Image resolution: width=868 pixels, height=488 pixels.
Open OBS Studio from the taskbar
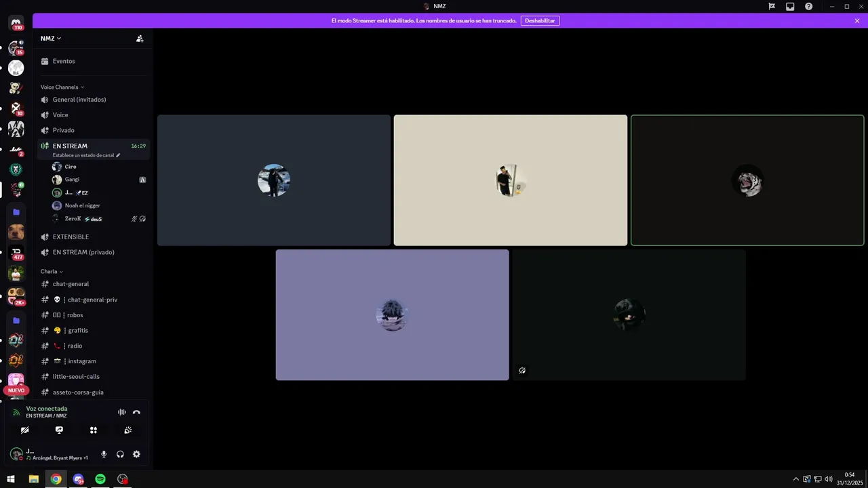(x=123, y=479)
